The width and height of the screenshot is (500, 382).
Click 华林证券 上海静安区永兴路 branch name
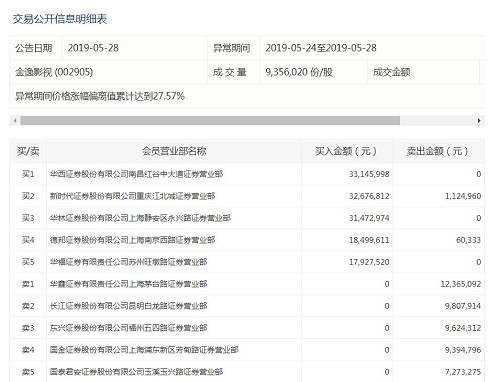(140, 218)
